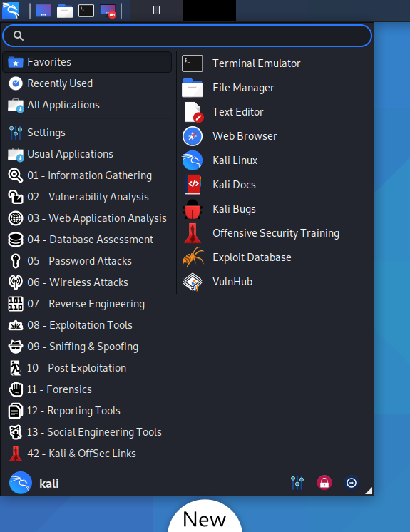This screenshot has height=532, width=410.
Task: Open 12 - Reporting Tools category
Action: [x=87, y=411]
